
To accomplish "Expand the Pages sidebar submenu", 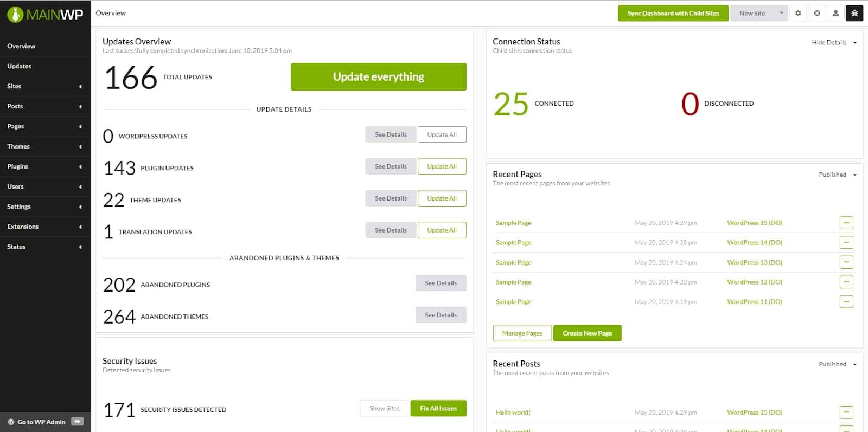I will [x=80, y=126].
